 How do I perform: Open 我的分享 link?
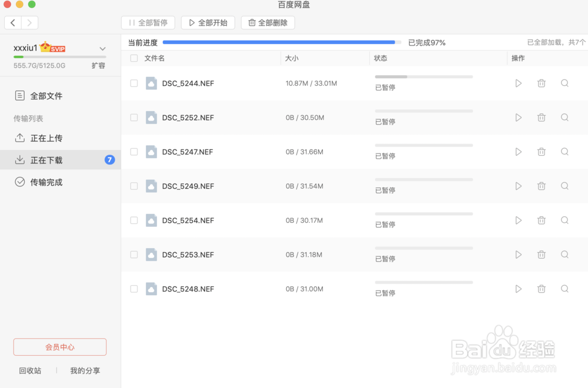click(x=85, y=371)
